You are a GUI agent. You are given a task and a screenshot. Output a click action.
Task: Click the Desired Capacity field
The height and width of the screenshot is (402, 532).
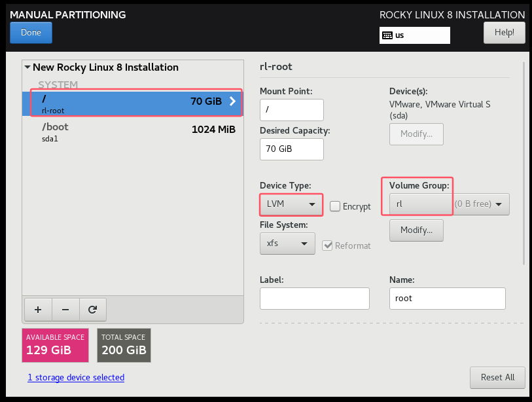point(291,149)
